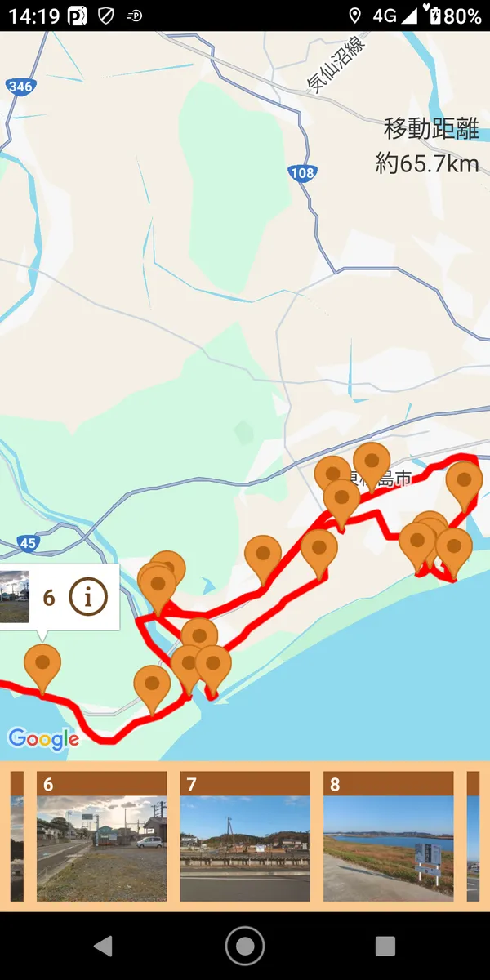This screenshot has height=980, width=490.
Task: Tap the 移動距離 約65.7km distance label
Action: point(427,146)
